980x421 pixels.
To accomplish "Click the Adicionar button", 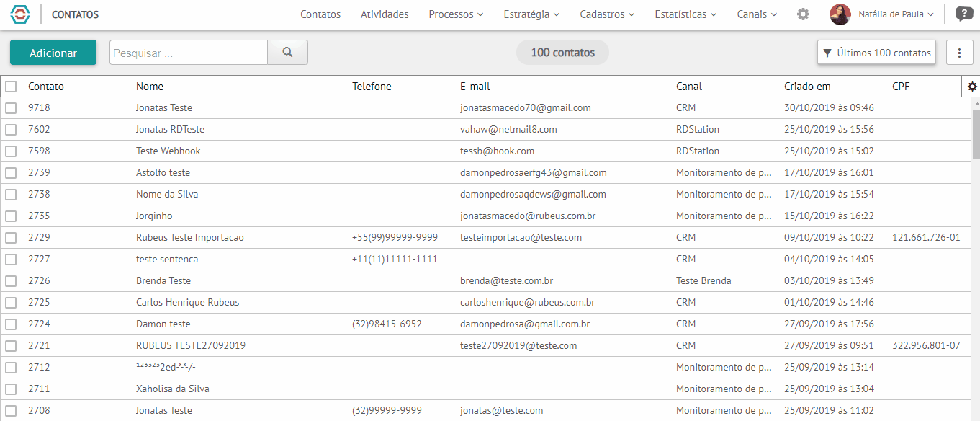I will tap(53, 53).
